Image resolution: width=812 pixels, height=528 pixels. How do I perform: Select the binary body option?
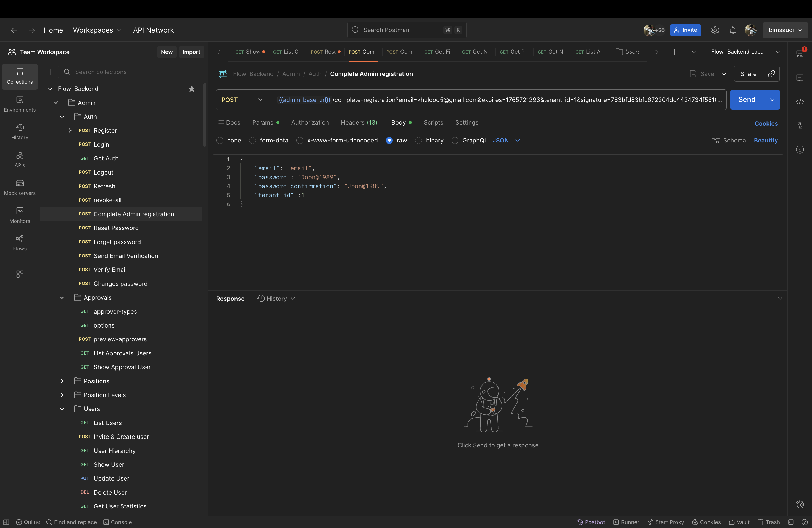[419, 141]
